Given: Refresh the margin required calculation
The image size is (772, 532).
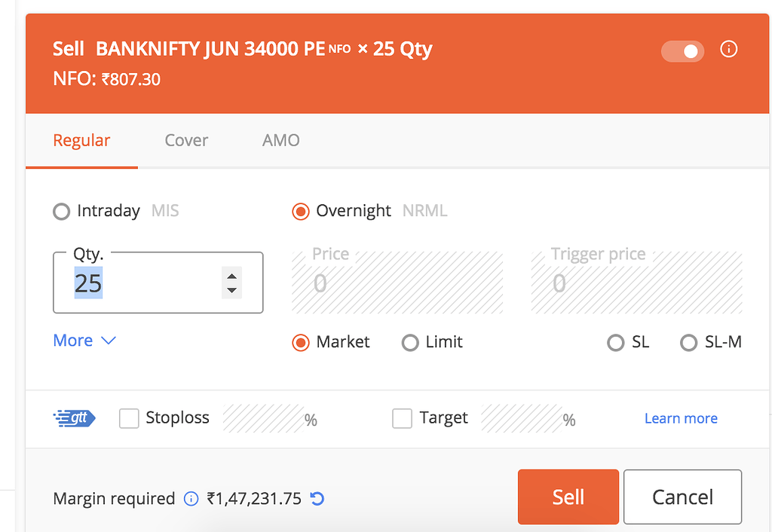Looking at the screenshot, I should 316,499.
